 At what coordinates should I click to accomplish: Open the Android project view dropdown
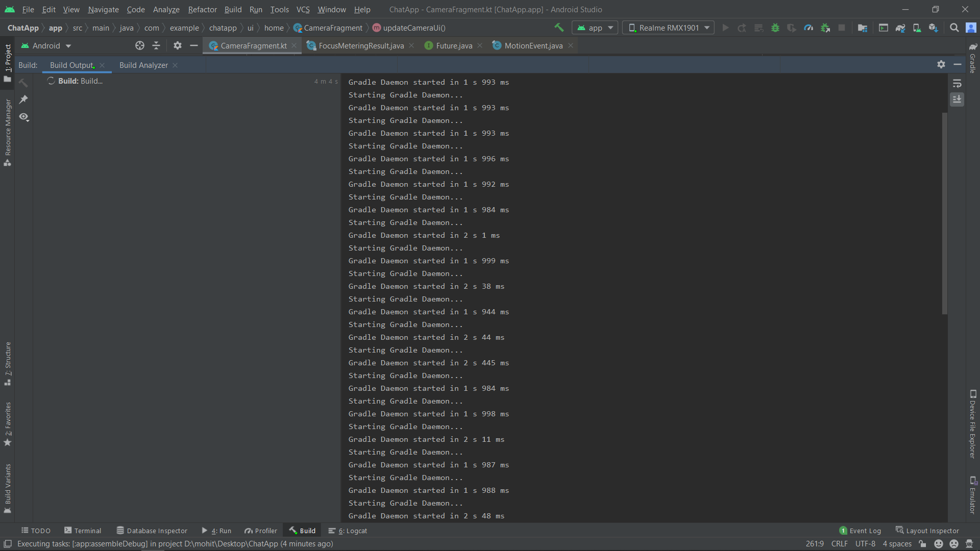pyautogui.click(x=46, y=45)
